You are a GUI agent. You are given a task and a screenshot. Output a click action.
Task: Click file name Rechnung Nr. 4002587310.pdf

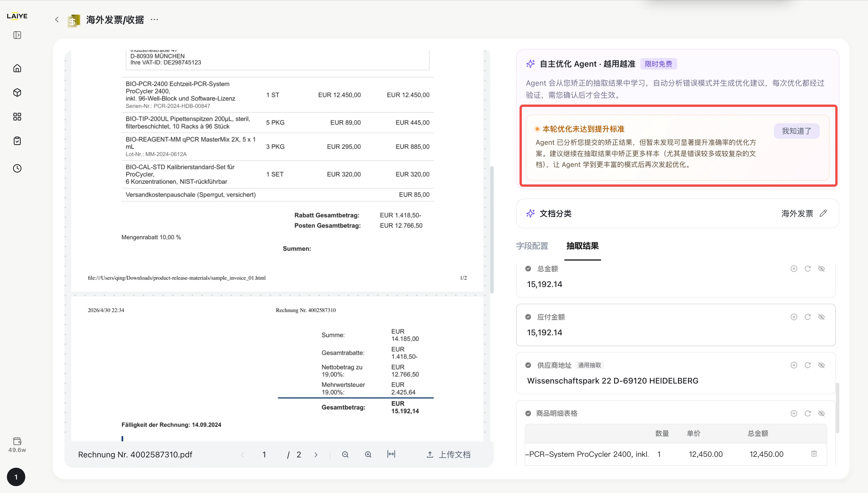pyautogui.click(x=135, y=455)
